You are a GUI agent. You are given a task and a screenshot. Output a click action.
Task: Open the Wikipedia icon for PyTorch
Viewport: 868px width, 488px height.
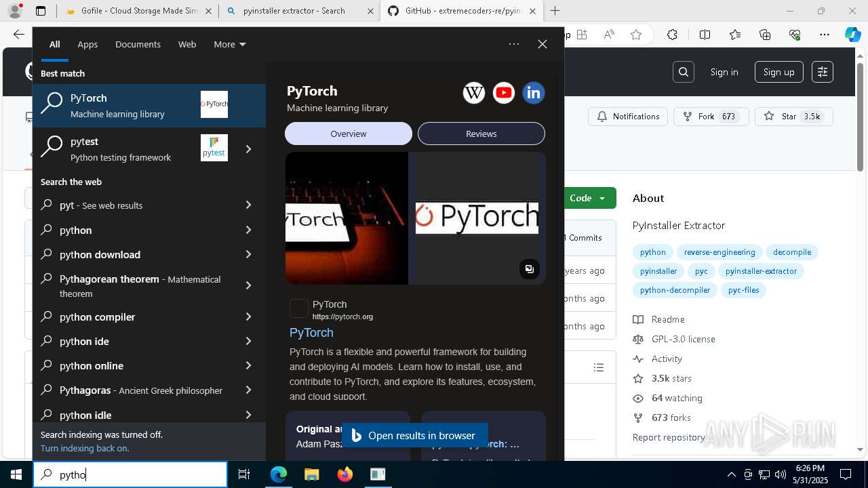(x=474, y=93)
